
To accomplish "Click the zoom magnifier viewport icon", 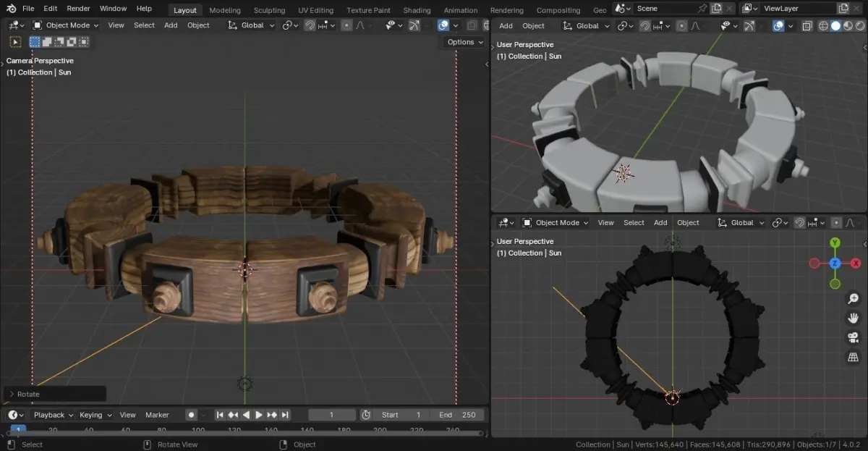I will (854, 298).
